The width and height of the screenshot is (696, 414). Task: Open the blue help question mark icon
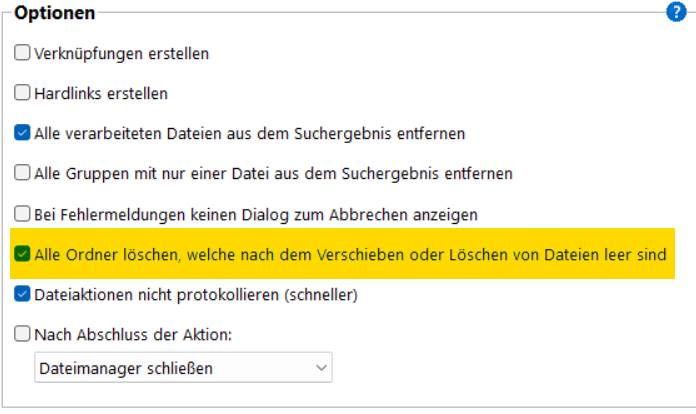tap(674, 13)
